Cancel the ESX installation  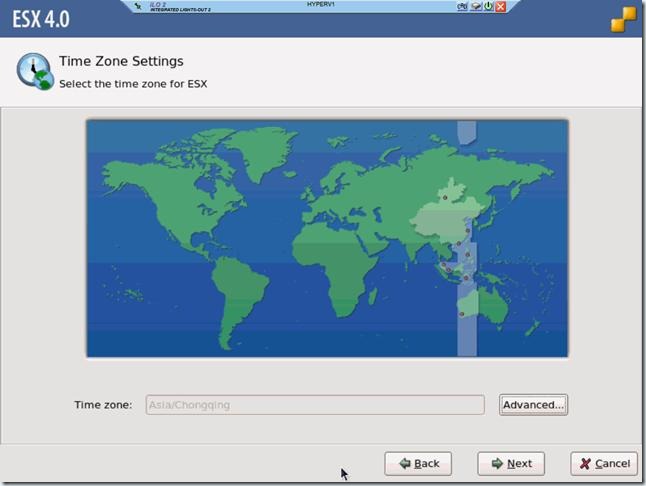pyautogui.click(x=604, y=463)
